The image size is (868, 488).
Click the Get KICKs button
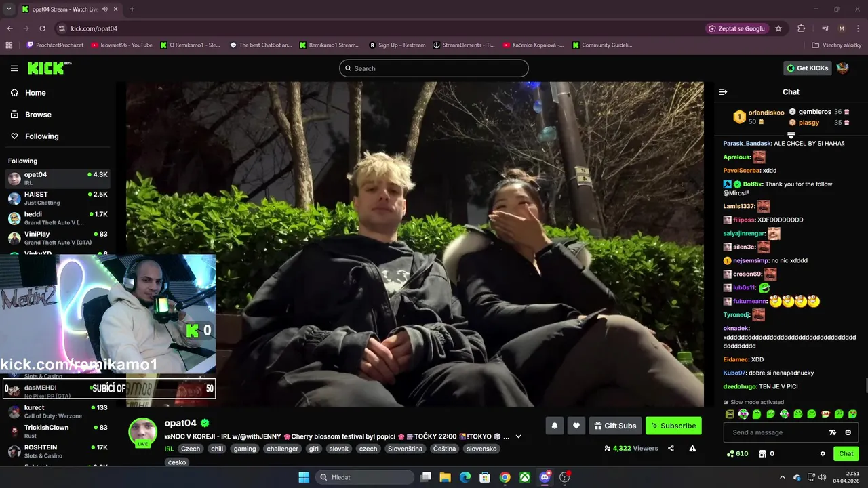(x=807, y=68)
